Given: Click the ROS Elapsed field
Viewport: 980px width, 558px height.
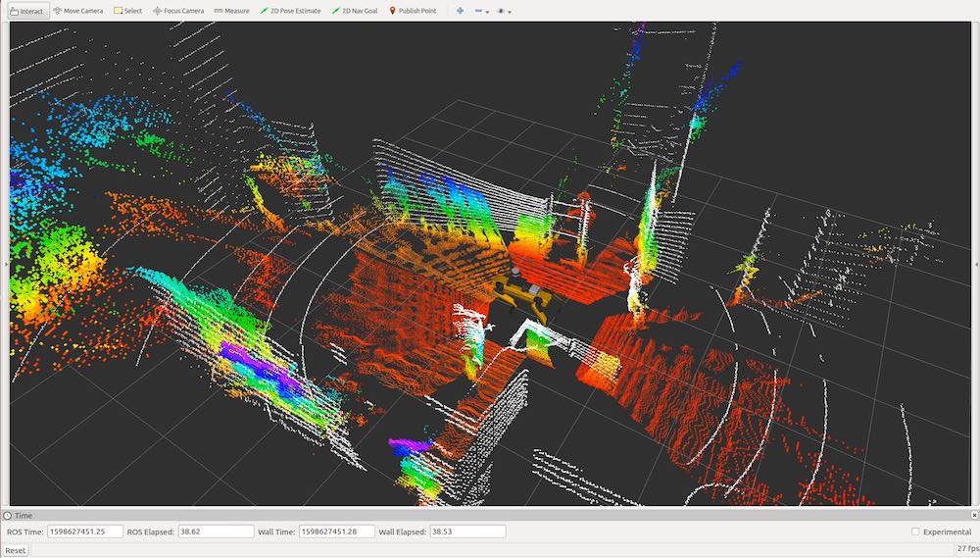Looking at the screenshot, I should point(216,532).
